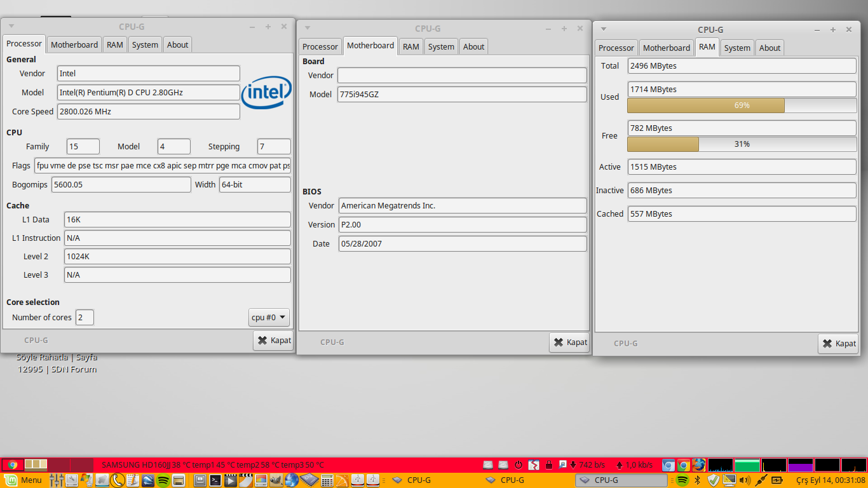Open About tab in the BIOS info window

(473, 46)
